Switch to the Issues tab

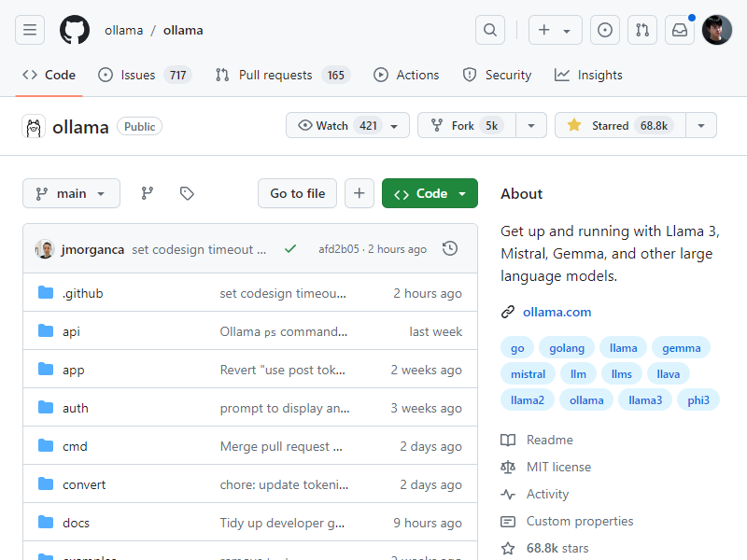pos(145,75)
